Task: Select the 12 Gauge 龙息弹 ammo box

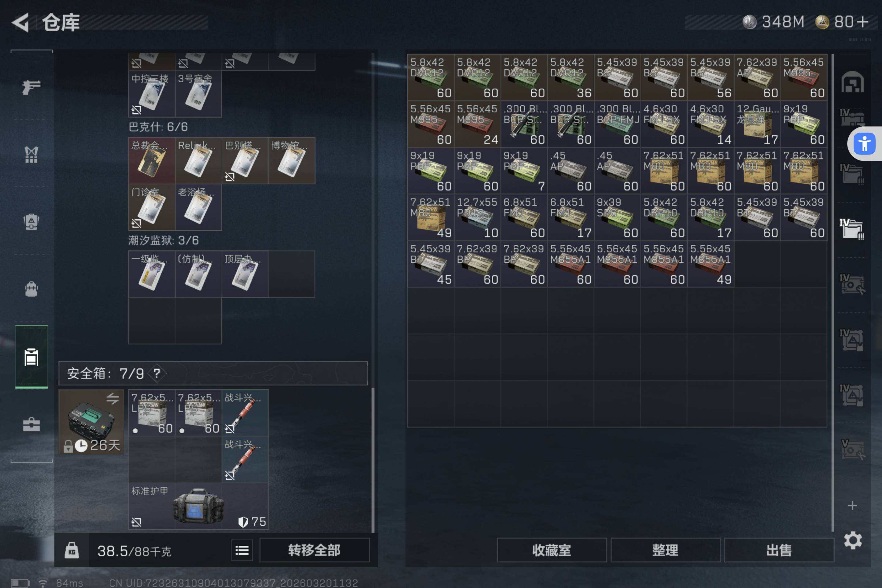Action: (757, 124)
